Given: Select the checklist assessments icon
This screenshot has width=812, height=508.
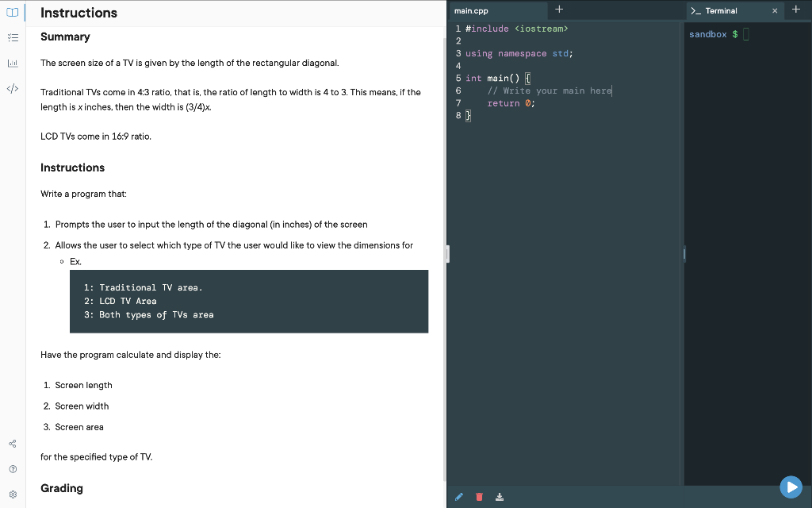Looking at the screenshot, I should click(12, 37).
